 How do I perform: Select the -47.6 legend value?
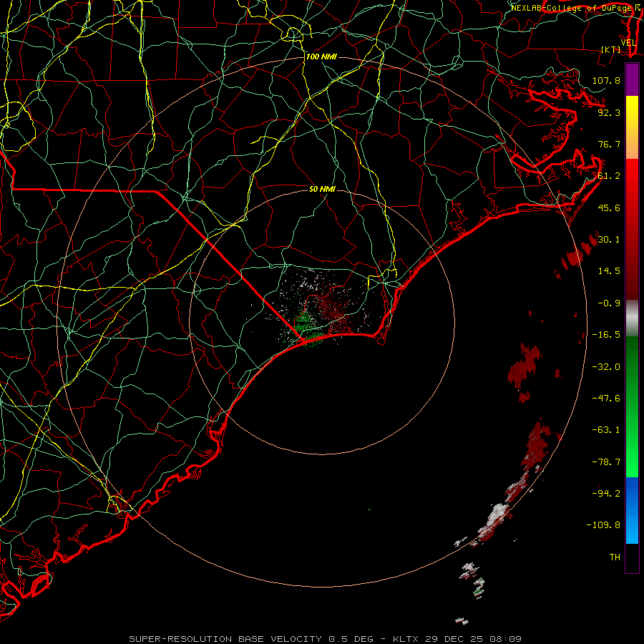pos(606,399)
